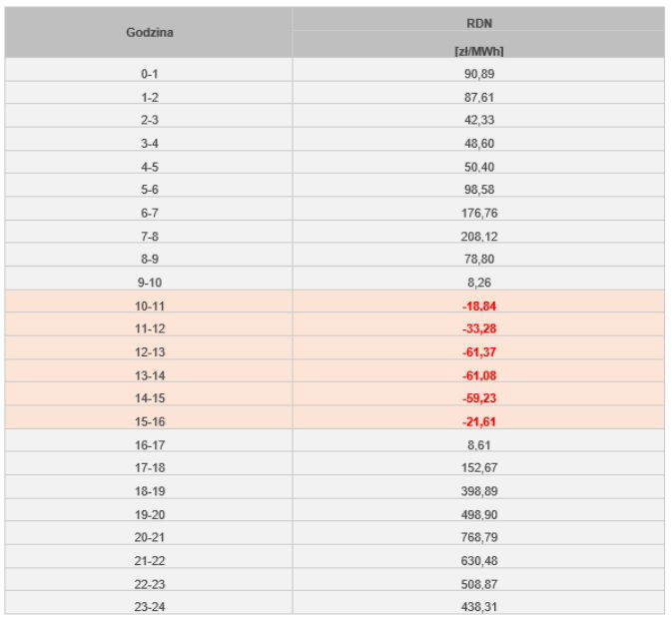Select the 6-7 hour row

coord(150,212)
